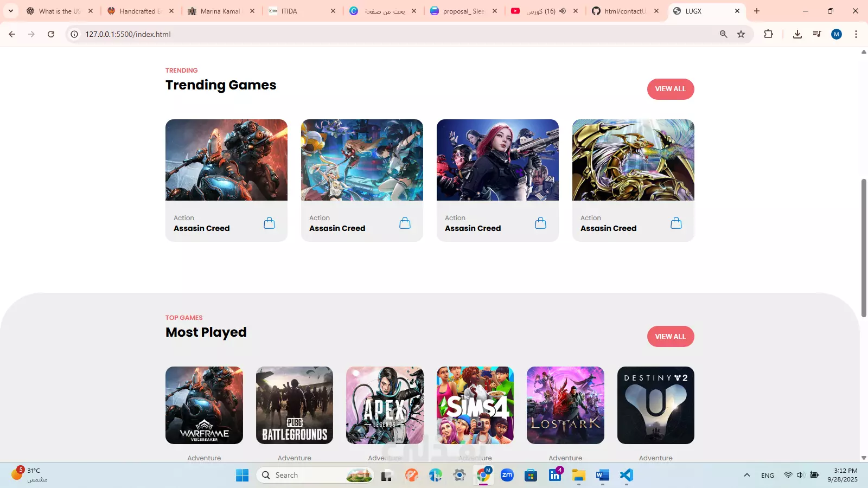This screenshot has height=488, width=868.
Task: Open the ENG language indicator
Action: 768,476
